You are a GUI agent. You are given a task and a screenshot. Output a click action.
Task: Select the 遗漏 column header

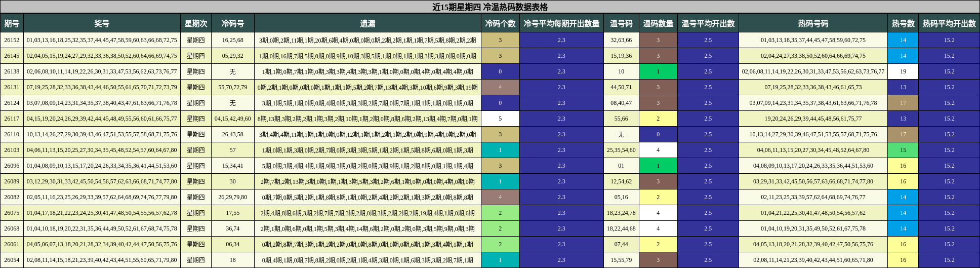point(367,23)
